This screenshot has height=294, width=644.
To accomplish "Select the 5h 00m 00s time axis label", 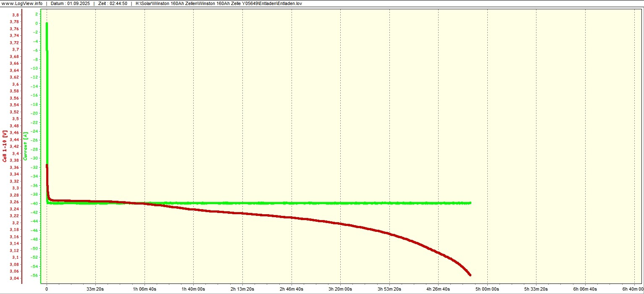I will tap(487, 289).
